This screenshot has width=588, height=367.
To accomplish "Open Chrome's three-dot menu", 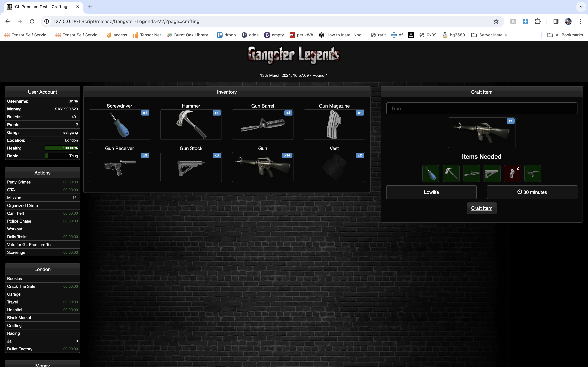I will point(581,21).
